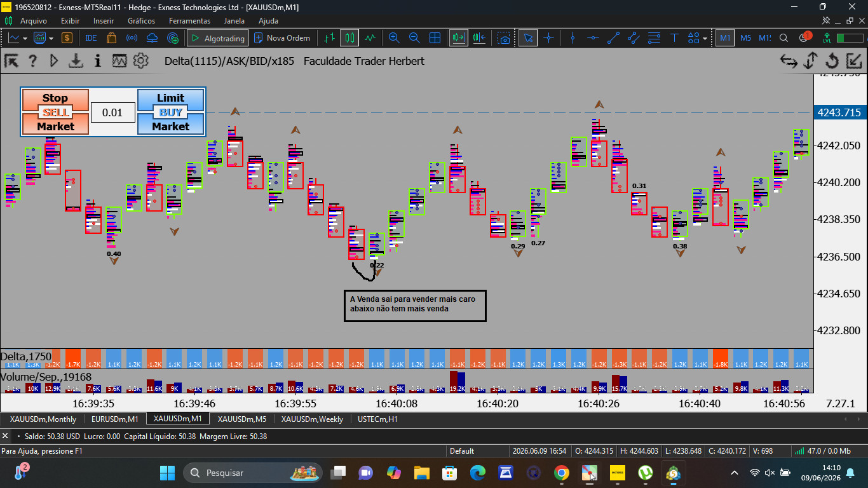Select the trendline drawing tool
Image resolution: width=868 pixels, height=488 pixels.
tap(613, 38)
